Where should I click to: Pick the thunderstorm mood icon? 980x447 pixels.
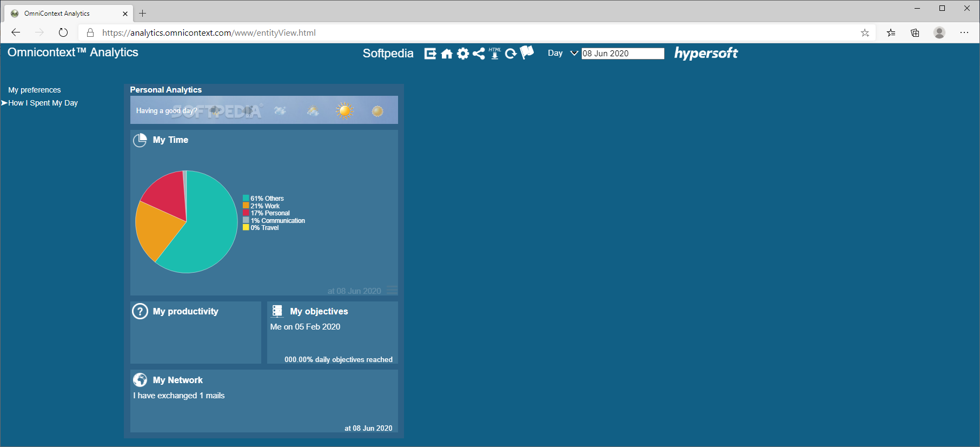coord(215,111)
